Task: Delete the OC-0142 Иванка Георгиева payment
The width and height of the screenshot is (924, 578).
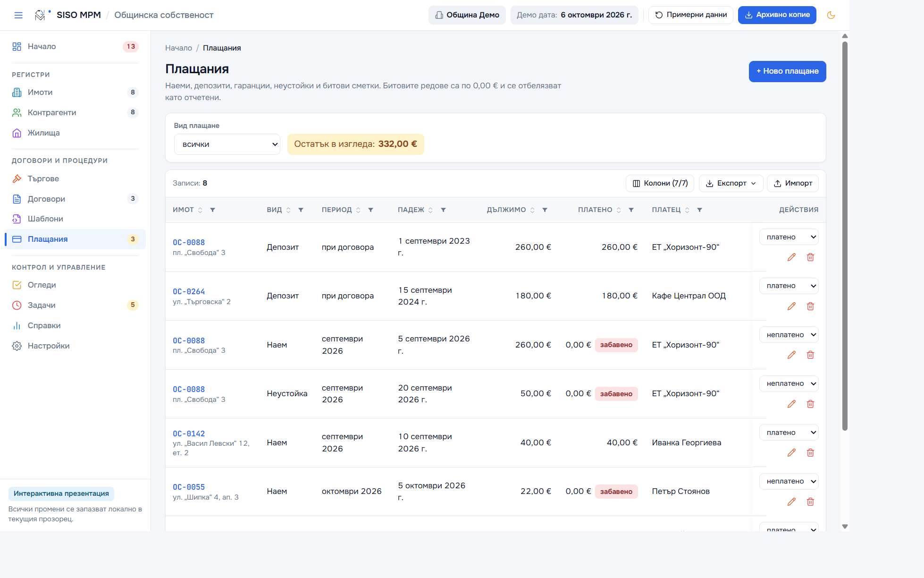Action: pos(810,453)
